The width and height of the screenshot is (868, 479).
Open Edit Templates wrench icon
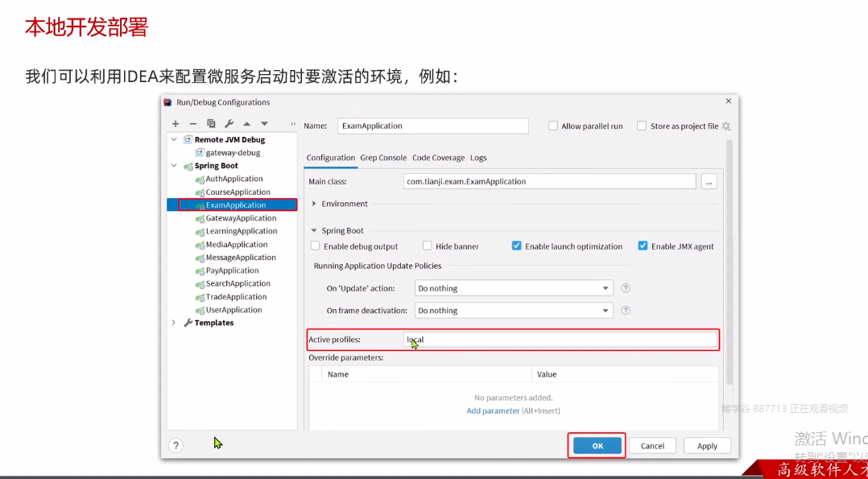(229, 124)
